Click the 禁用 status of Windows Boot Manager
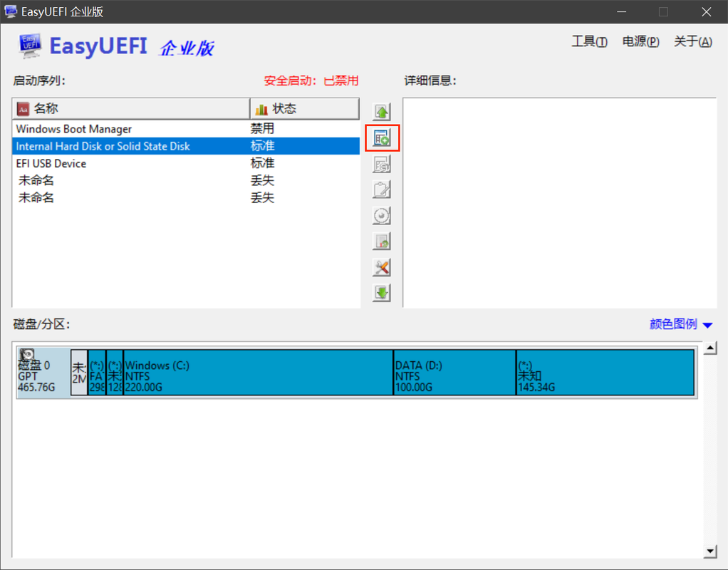The image size is (728, 570). point(262,129)
